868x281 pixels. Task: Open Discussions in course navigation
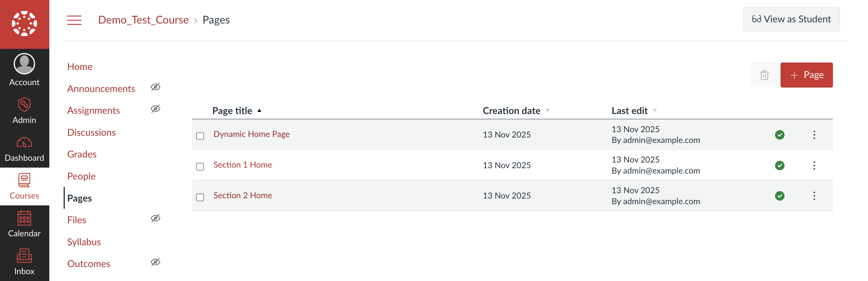[91, 132]
